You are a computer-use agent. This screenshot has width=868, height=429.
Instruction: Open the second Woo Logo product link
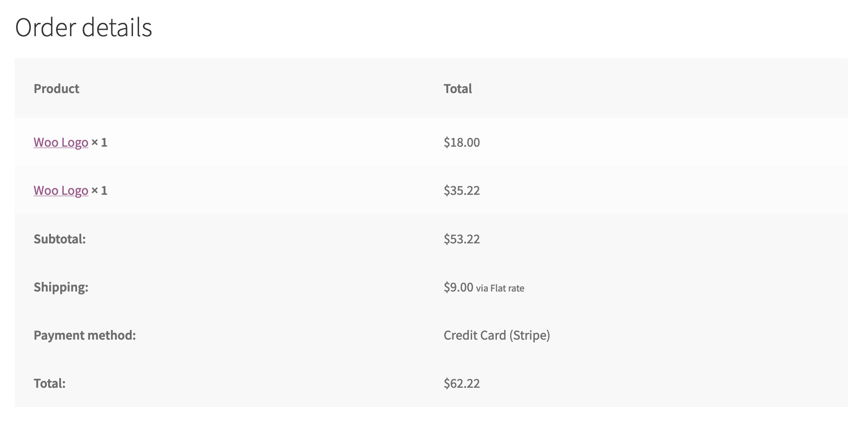point(61,190)
